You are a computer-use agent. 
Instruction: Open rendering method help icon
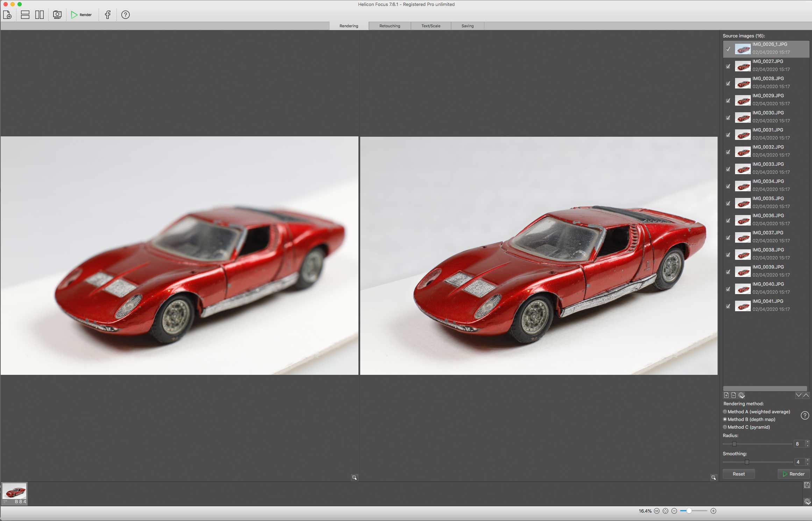pos(805,415)
